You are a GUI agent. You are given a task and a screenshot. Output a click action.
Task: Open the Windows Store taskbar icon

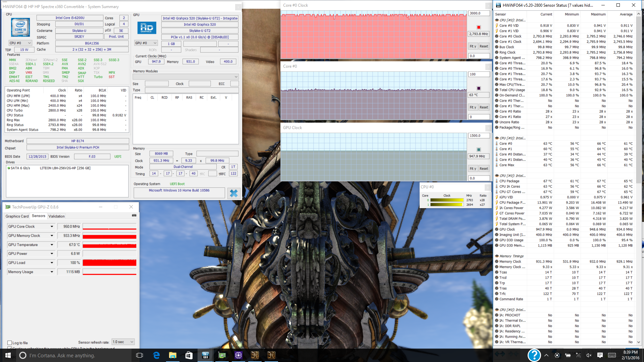point(189,355)
